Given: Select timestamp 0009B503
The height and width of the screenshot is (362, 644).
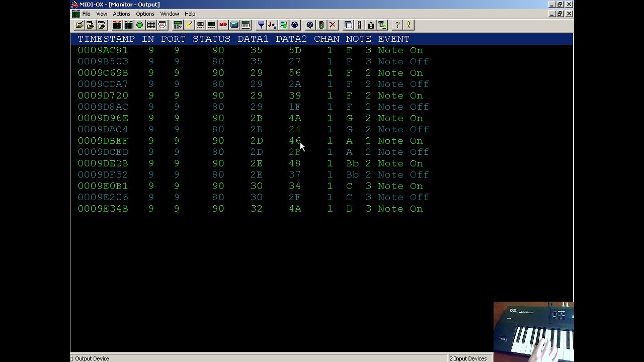Looking at the screenshot, I should click(x=103, y=61).
